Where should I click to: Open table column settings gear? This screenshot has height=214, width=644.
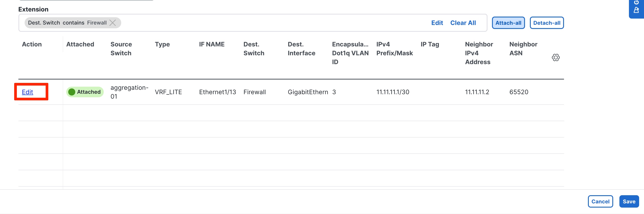click(x=555, y=58)
